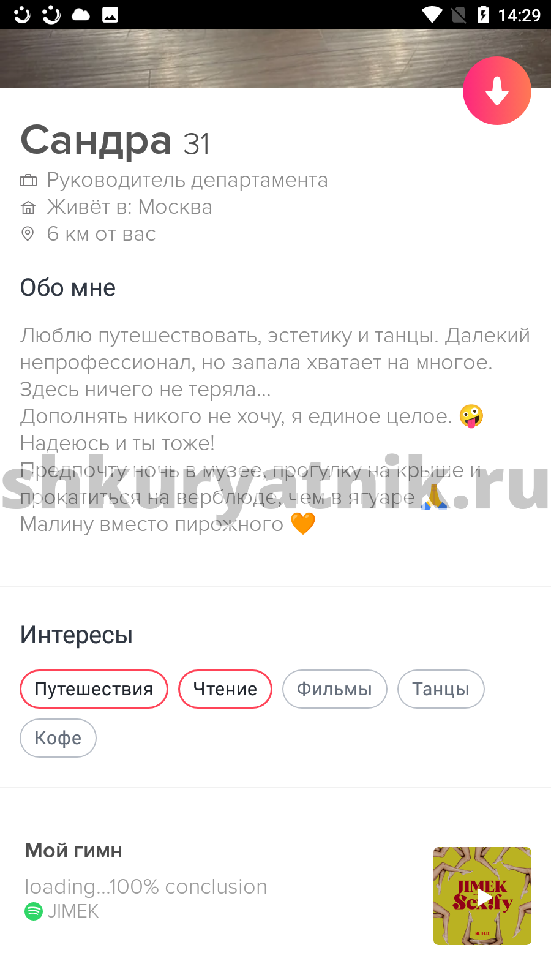
Task: Tap the image notification icon in status bar
Action: 110,15
